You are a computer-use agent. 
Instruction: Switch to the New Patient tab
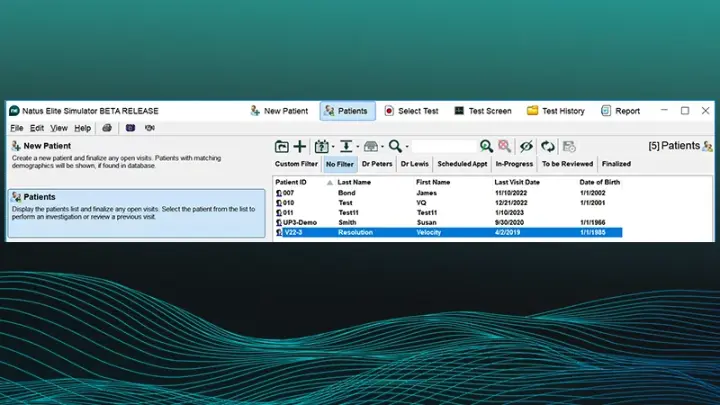(x=279, y=111)
